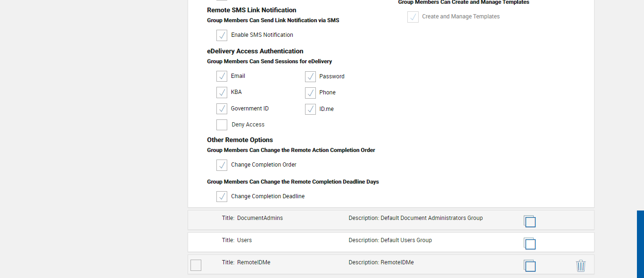Image resolution: width=644 pixels, height=278 pixels.
Task: Click the 'eDelivery Access Authentication' heading
Action: (x=255, y=51)
